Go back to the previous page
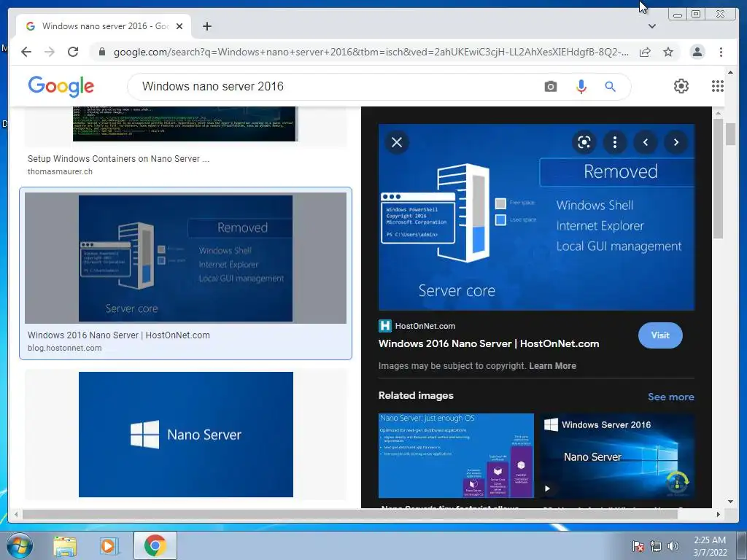747x560 pixels. point(26,52)
